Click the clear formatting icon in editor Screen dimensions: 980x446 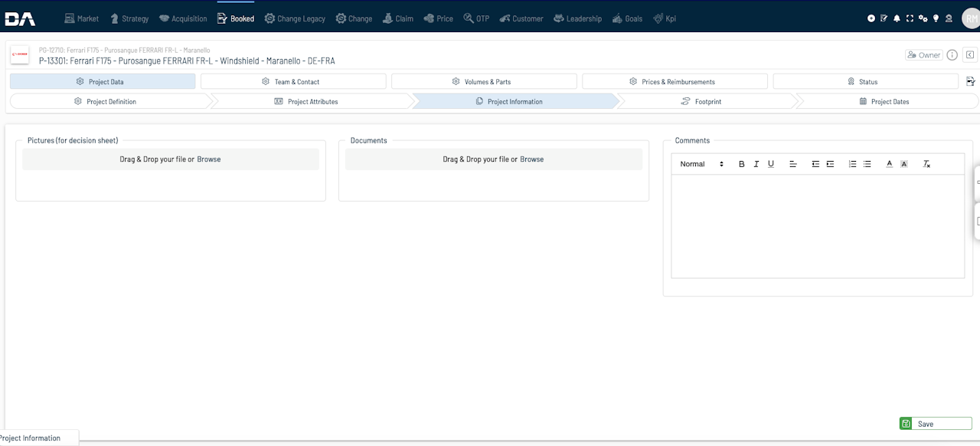926,164
